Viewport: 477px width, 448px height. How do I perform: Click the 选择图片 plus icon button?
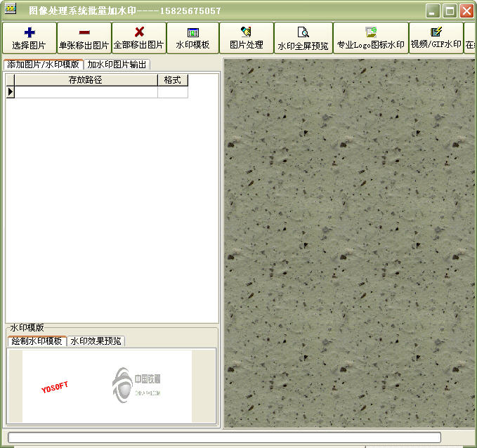click(x=30, y=38)
